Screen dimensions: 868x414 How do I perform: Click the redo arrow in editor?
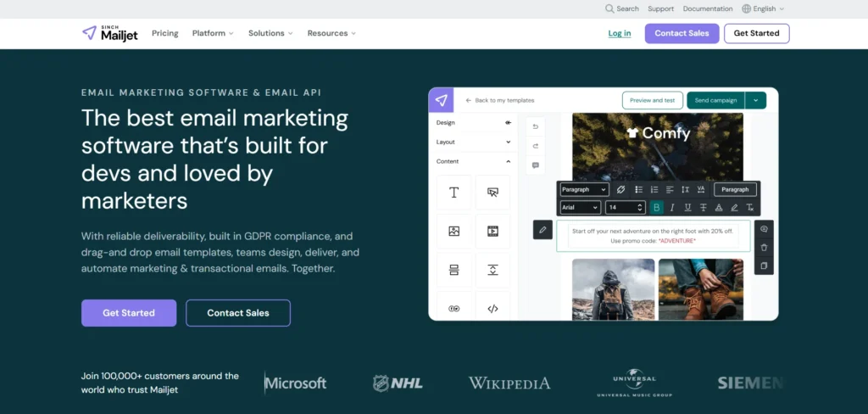(536, 146)
